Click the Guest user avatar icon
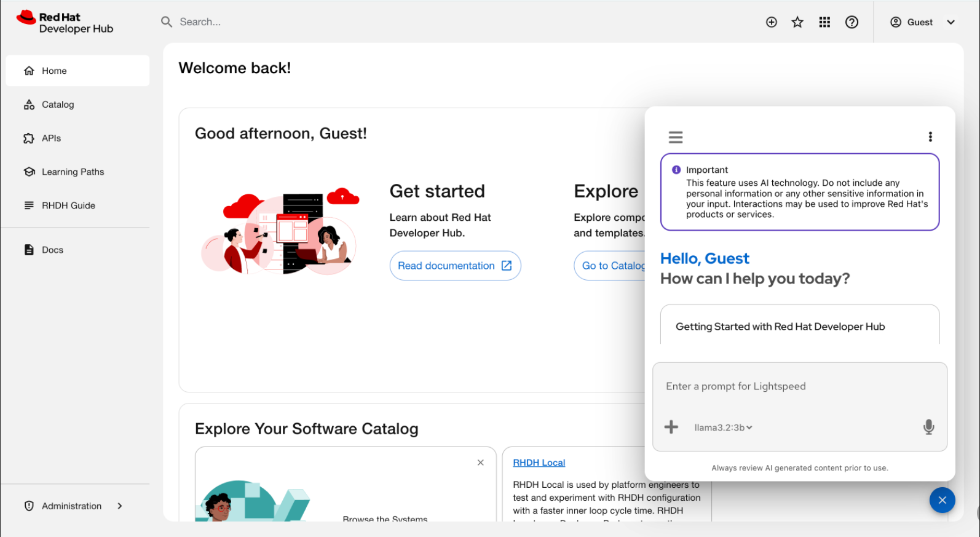The height and width of the screenshot is (537, 980). (896, 22)
